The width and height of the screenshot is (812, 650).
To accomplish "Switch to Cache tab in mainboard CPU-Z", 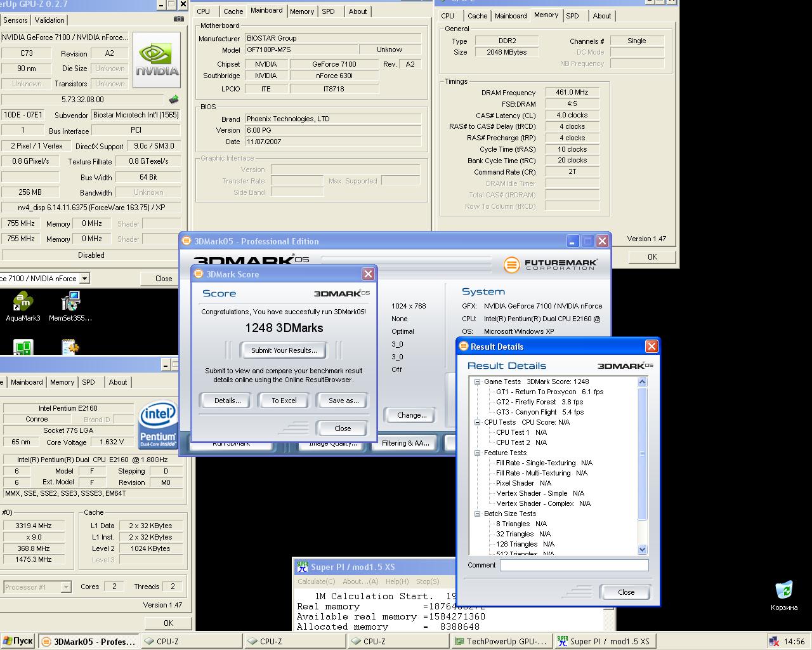I will pyautogui.click(x=233, y=11).
